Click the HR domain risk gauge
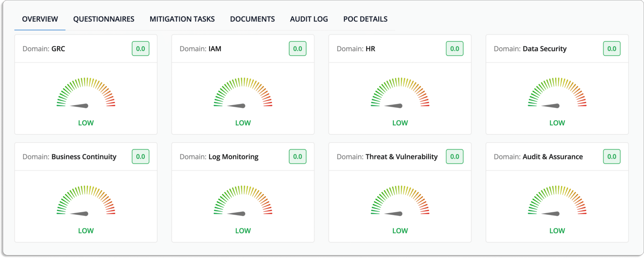The height and width of the screenshot is (258, 644). tap(400, 92)
